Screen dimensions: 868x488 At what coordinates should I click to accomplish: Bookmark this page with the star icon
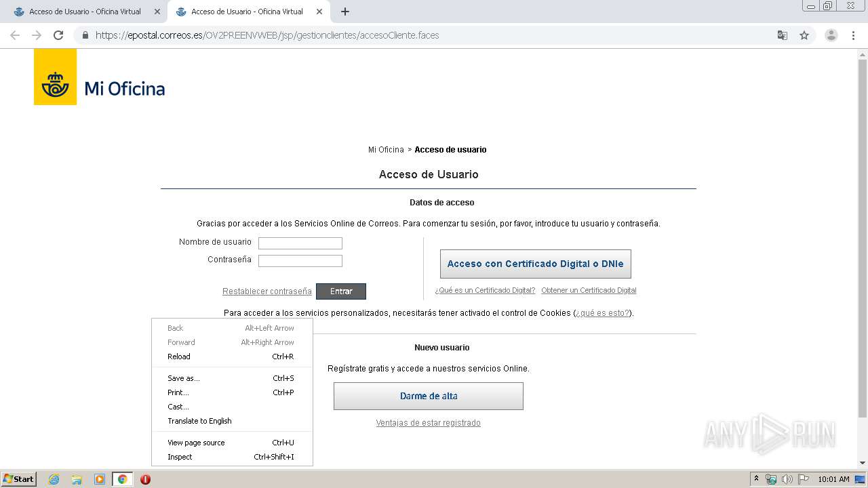click(x=804, y=35)
